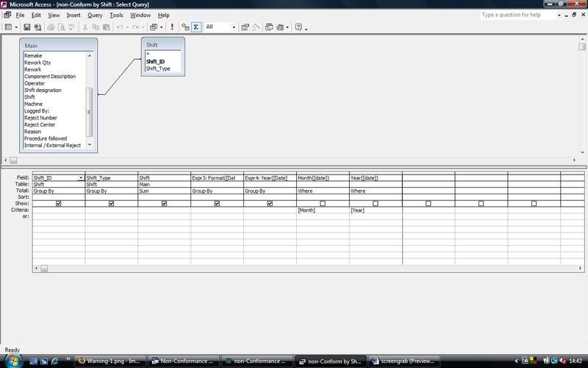Viewport: 588px width, 368px height.
Task: Open the Edit menu
Action: 36,15
